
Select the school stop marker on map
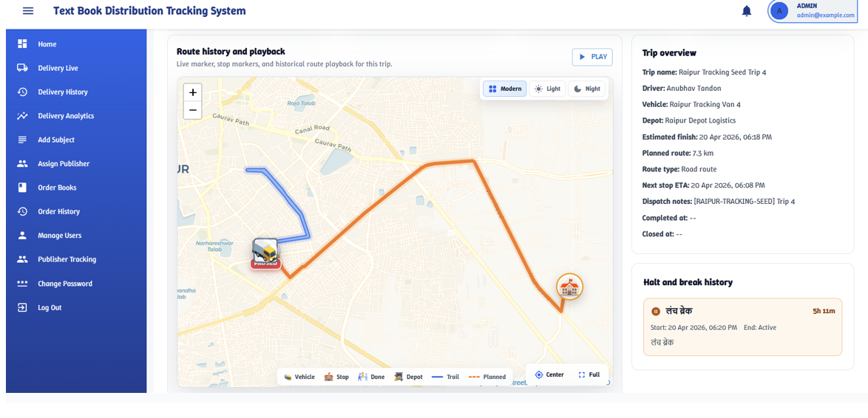click(569, 287)
